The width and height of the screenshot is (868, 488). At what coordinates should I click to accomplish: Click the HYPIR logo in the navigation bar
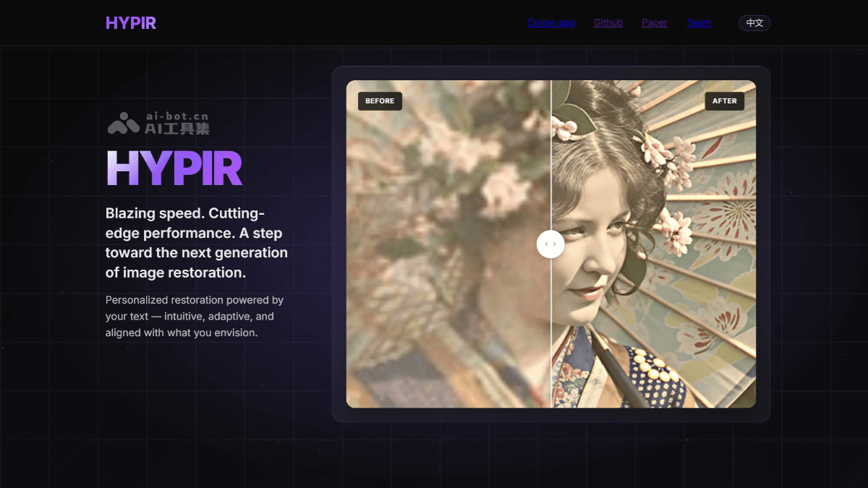coord(131,22)
